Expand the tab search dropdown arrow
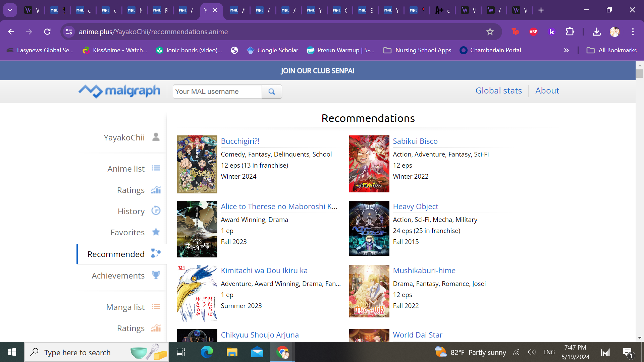 point(10,10)
